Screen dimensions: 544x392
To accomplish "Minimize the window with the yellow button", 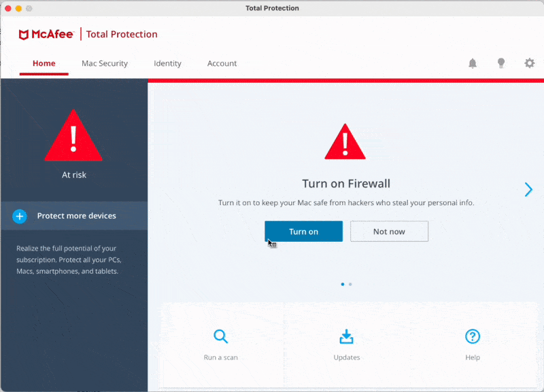I will click(x=18, y=8).
